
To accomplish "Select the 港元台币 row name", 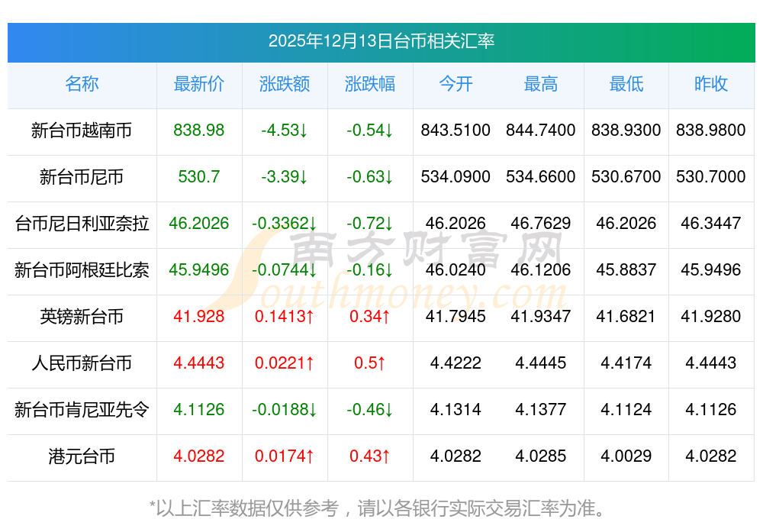I will 82,456.
